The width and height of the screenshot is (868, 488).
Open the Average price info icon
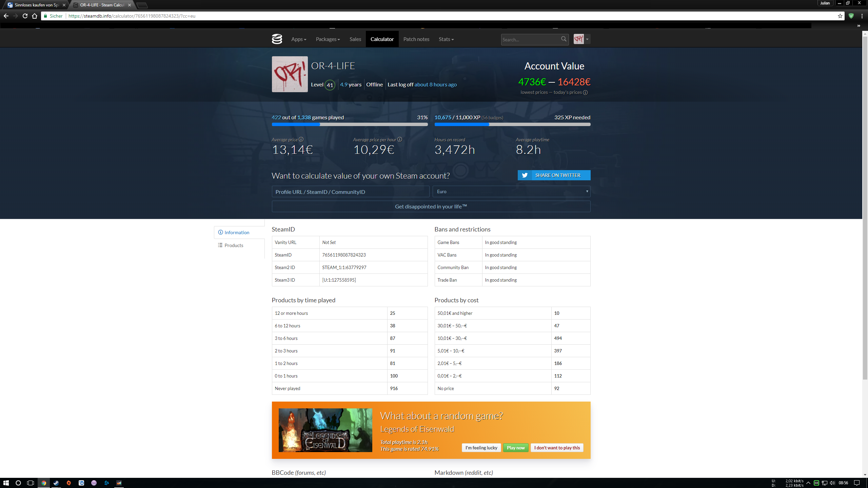point(301,139)
